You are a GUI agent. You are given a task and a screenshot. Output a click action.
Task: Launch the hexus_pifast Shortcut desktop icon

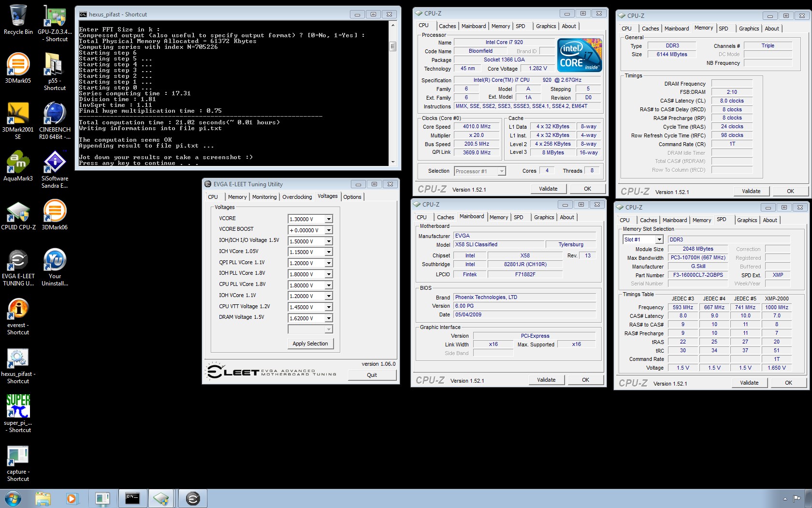pyautogui.click(x=18, y=365)
